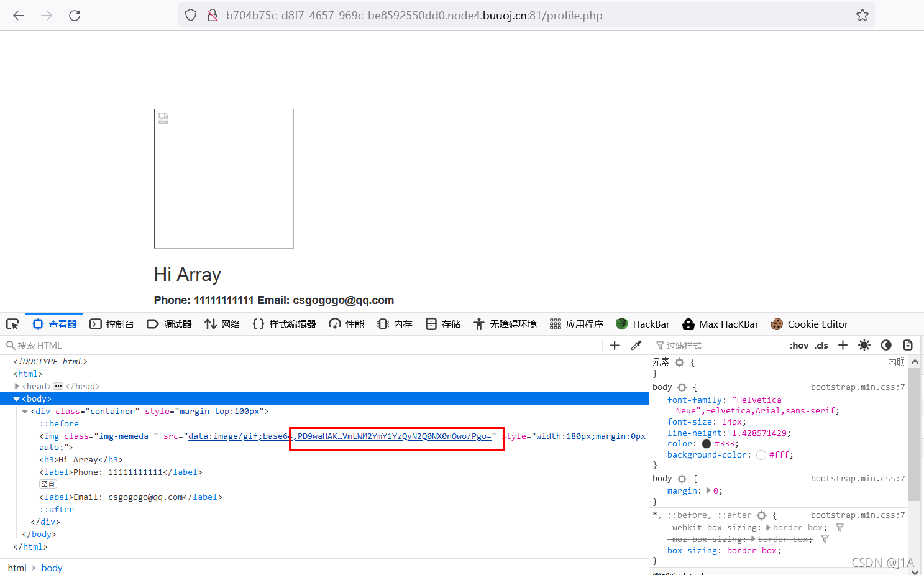Select the Phone label node
This screenshot has height=575, width=924.
pyautogui.click(x=121, y=472)
